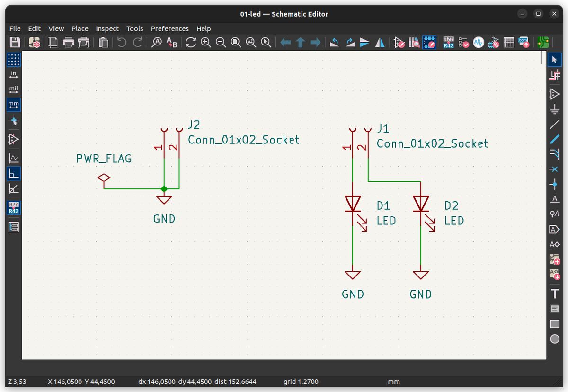568x392 pixels.
Task: Click the Rotate Counterclockwise icon
Action: [335, 43]
